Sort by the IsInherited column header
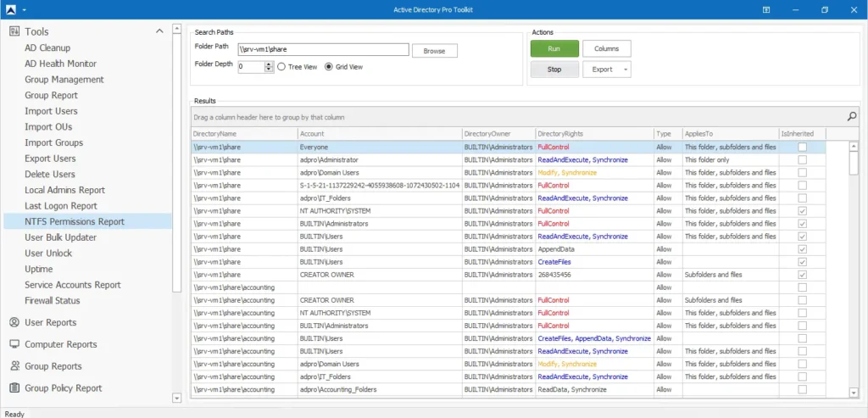Viewport: 868px width, 418px height. click(x=802, y=134)
